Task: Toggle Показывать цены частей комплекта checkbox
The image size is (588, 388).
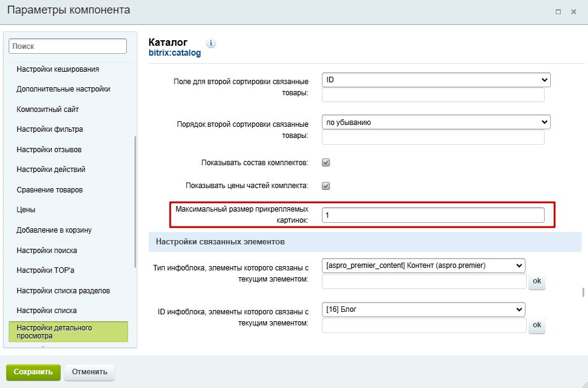Action: (326, 186)
